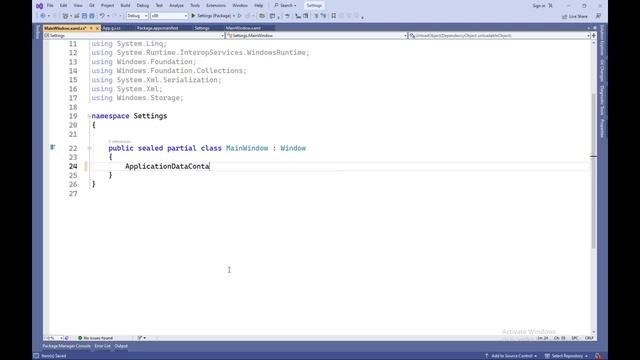Click the bookmark toolbar icon

tap(333, 16)
